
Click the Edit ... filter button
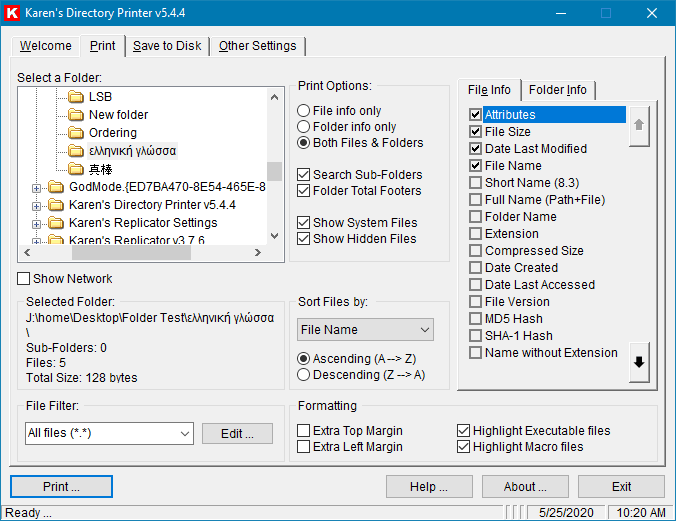(237, 433)
